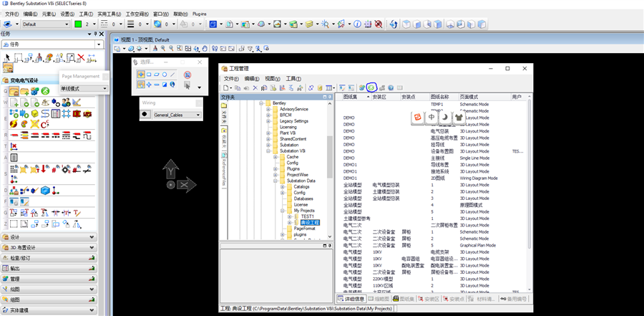The height and width of the screenshot is (316, 644).
Task: Sort by 安装区 column header
Action: [x=385, y=97]
